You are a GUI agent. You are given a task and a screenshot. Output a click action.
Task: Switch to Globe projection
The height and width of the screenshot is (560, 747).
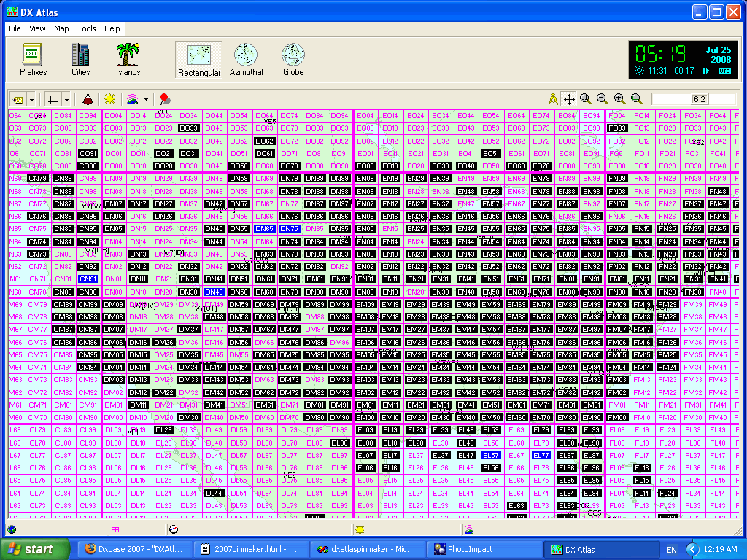point(293,60)
